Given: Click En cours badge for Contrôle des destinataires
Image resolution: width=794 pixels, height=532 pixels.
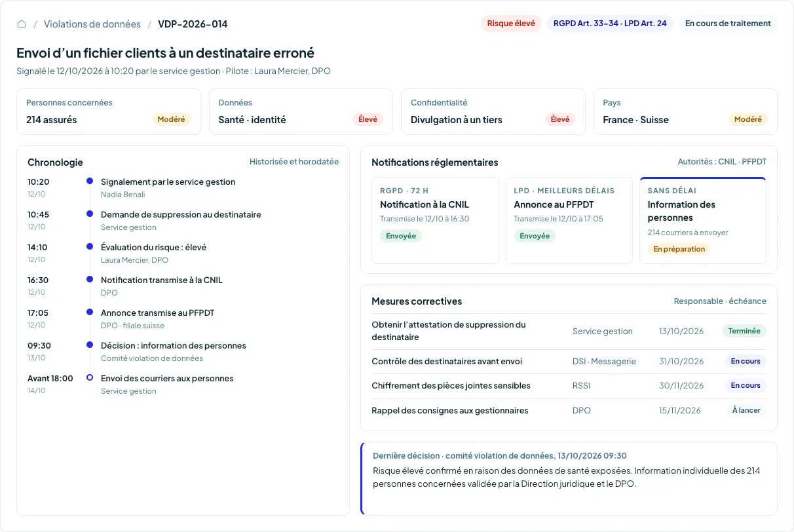Looking at the screenshot, I should click(746, 361).
